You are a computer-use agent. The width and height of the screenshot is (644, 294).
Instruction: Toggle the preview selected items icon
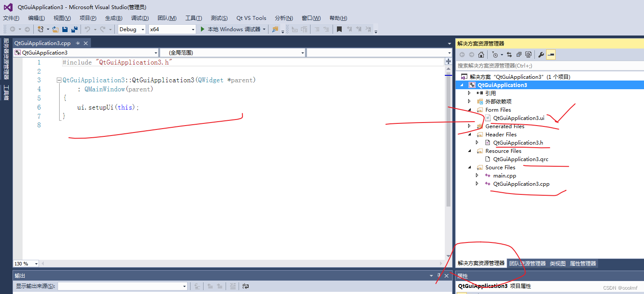pos(551,55)
